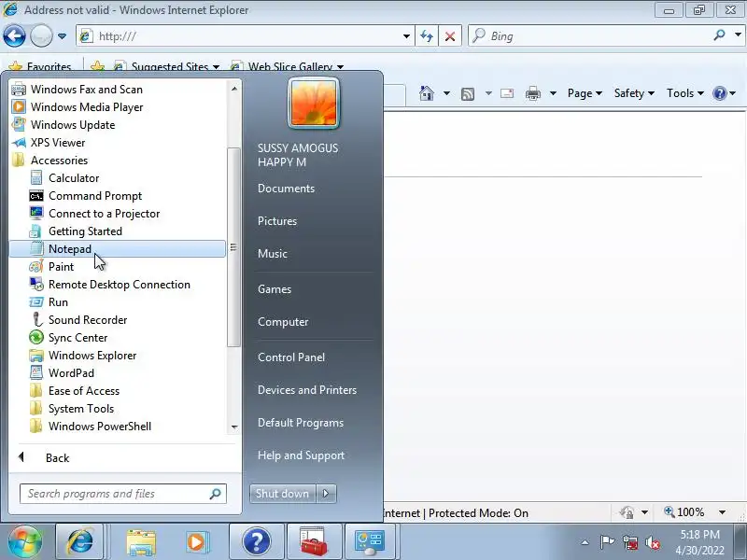The width and height of the screenshot is (747, 560).
Task: Click the IE Refresh button
Action: (427, 35)
